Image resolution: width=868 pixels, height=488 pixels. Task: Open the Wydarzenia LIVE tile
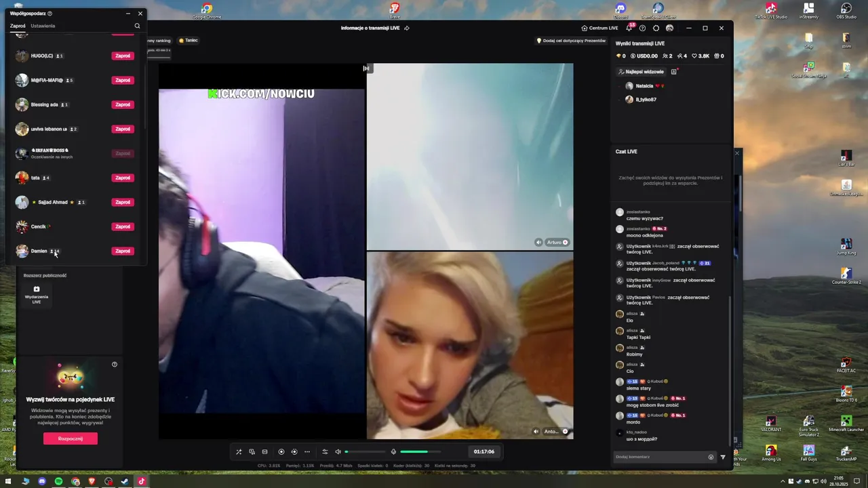click(x=37, y=295)
